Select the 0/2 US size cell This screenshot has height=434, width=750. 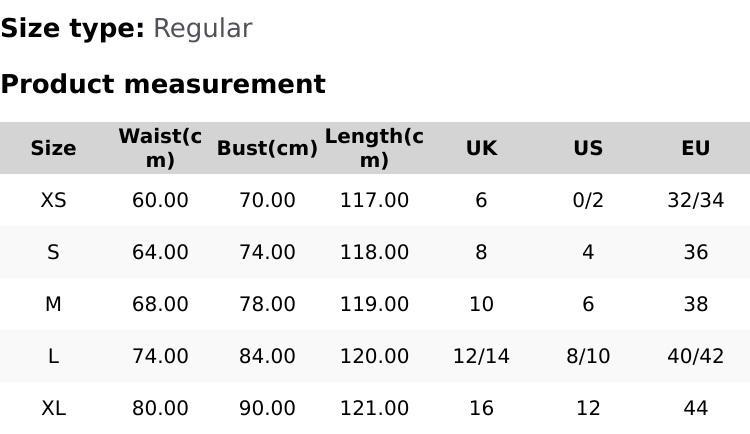click(x=588, y=200)
